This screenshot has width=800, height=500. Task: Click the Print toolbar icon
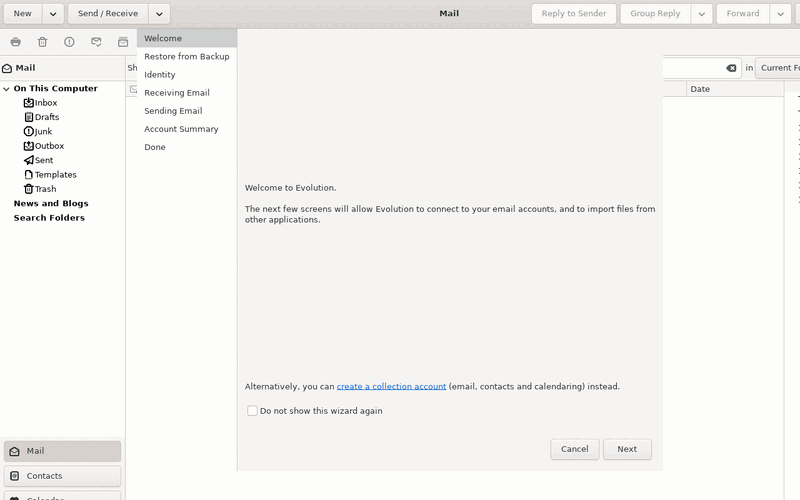(16, 42)
